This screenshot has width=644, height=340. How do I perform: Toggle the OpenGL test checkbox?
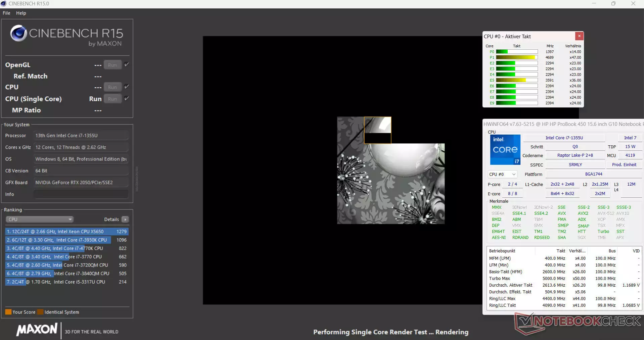coord(127,64)
